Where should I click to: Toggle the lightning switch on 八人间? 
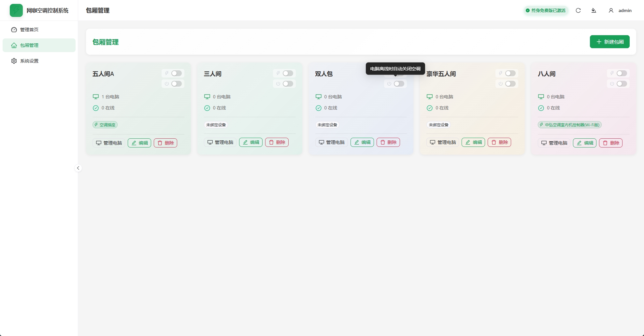coord(622,73)
